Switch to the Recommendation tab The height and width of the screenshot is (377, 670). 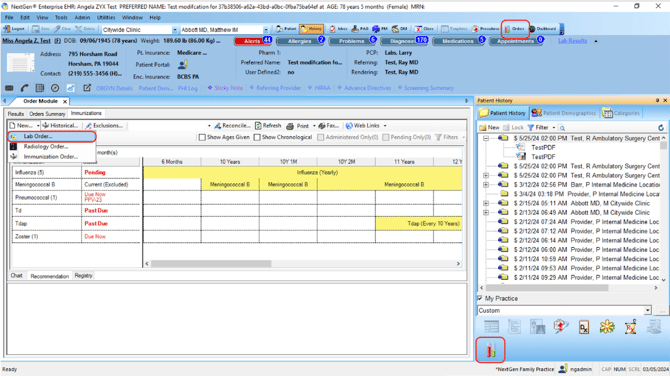(50, 276)
